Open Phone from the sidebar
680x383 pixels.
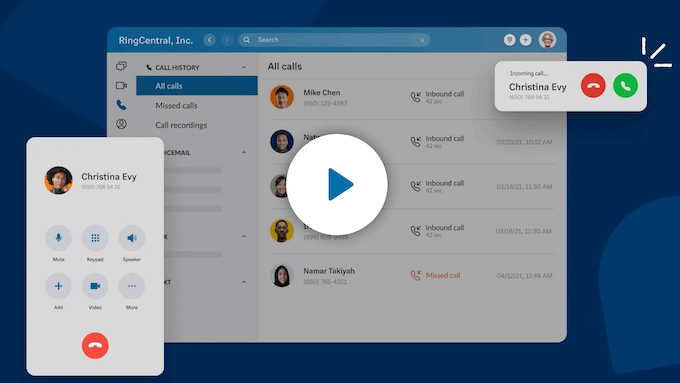coord(121,105)
